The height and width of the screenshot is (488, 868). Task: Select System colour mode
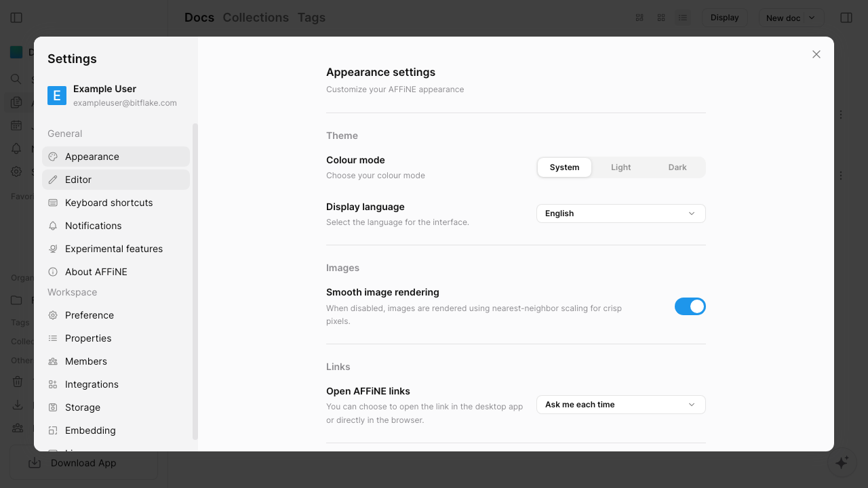pos(564,167)
